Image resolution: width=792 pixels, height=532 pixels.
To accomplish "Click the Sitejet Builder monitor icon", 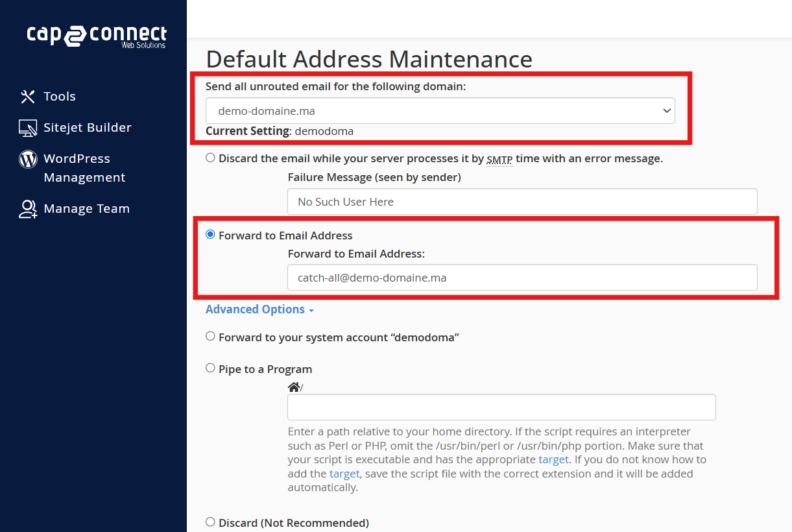I will 28,128.
